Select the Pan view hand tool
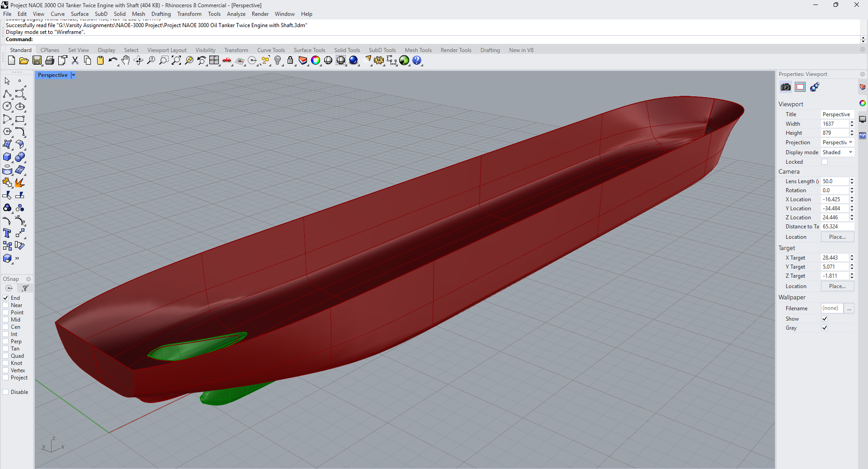The width and height of the screenshot is (868, 469). tap(125, 61)
